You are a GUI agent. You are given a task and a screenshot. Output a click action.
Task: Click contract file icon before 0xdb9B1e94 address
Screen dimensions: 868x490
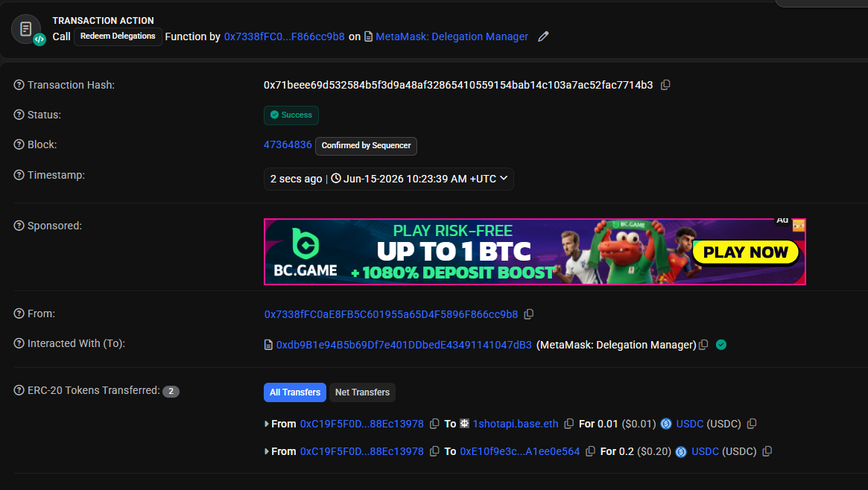[268, 345]
